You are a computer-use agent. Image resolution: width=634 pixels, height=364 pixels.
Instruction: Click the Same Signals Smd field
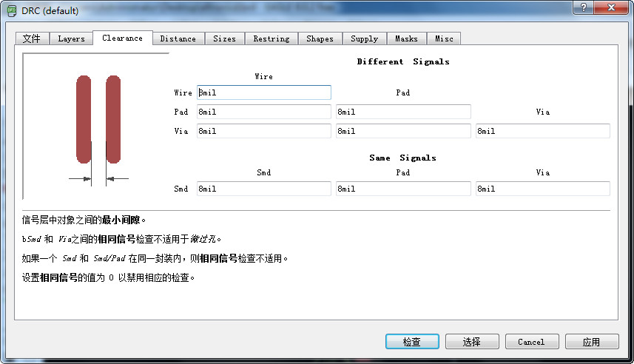[264, 189]
